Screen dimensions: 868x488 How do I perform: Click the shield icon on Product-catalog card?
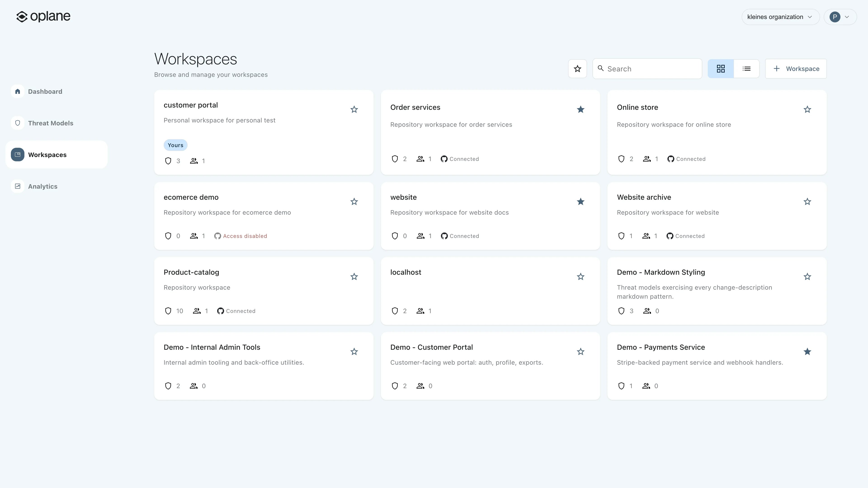[x=168, y=311]
